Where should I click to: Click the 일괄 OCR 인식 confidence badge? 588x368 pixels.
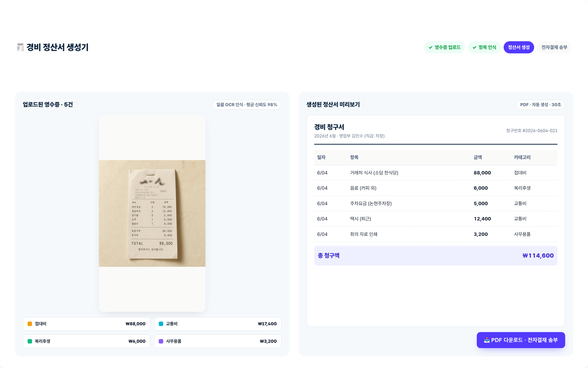tap(247, 105)
